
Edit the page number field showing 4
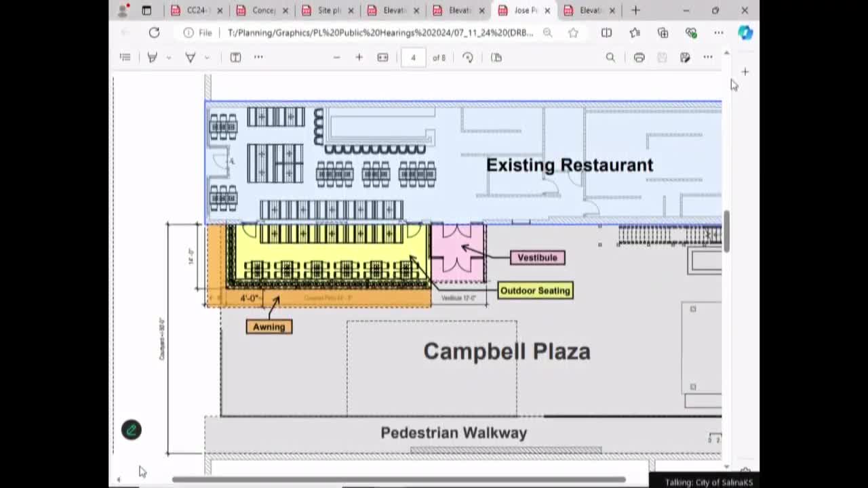click(412, 58)
